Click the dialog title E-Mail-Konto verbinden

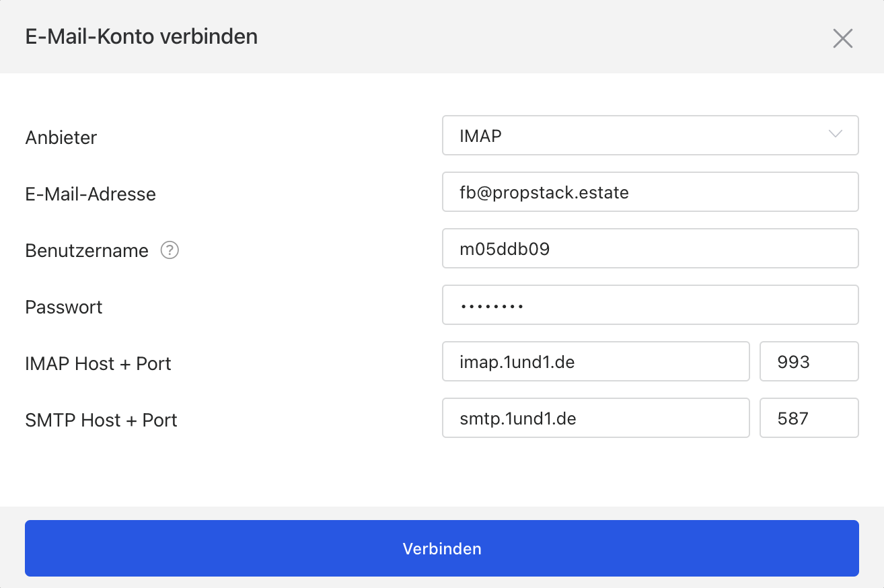[141, 36]
